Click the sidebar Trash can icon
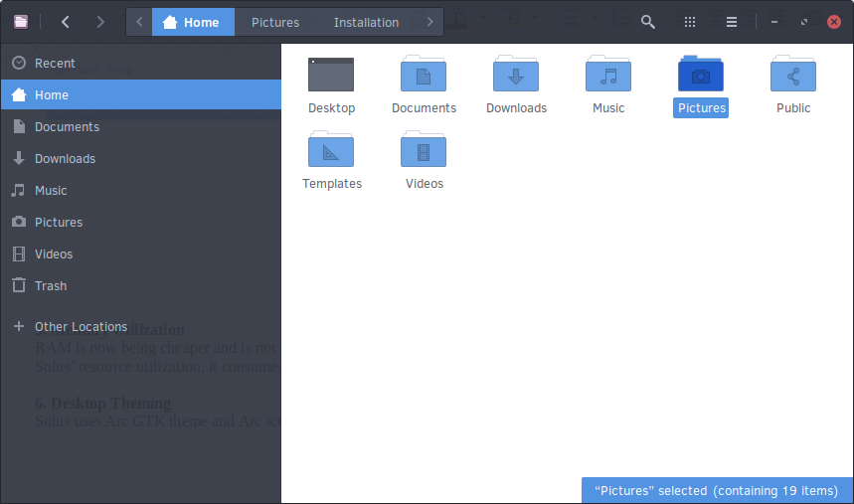 (19, 285)
